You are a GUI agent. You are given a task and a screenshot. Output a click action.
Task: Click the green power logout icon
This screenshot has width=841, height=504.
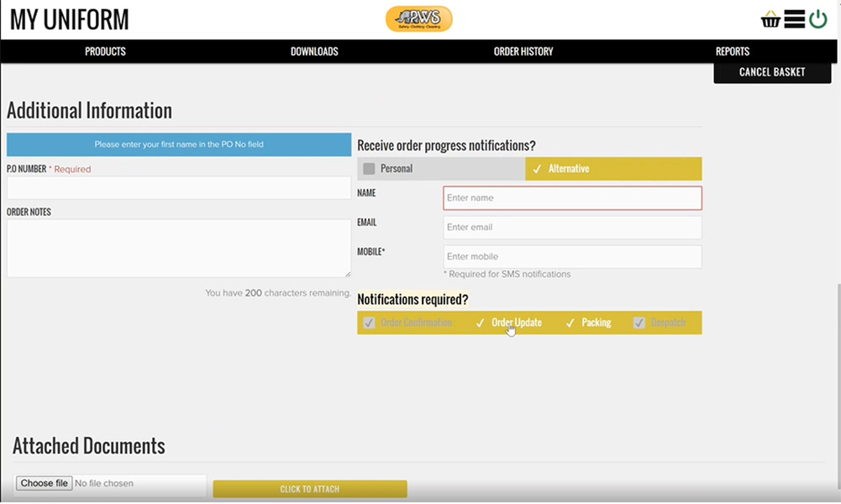tap(817, 19)
